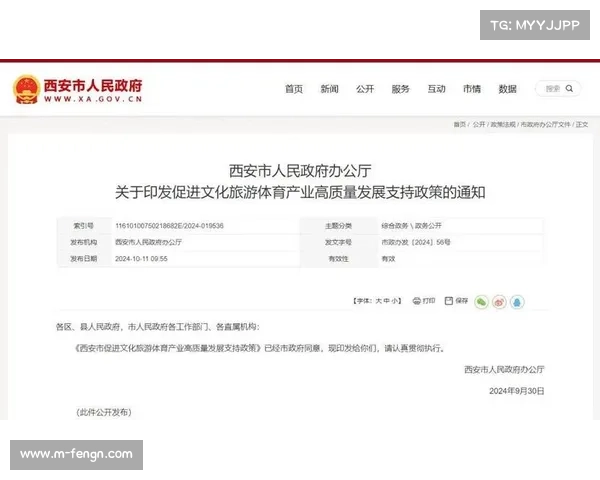Click into the 搜索 search input field
This screenshot has width=600, height=480.
[x=552, y=89]
